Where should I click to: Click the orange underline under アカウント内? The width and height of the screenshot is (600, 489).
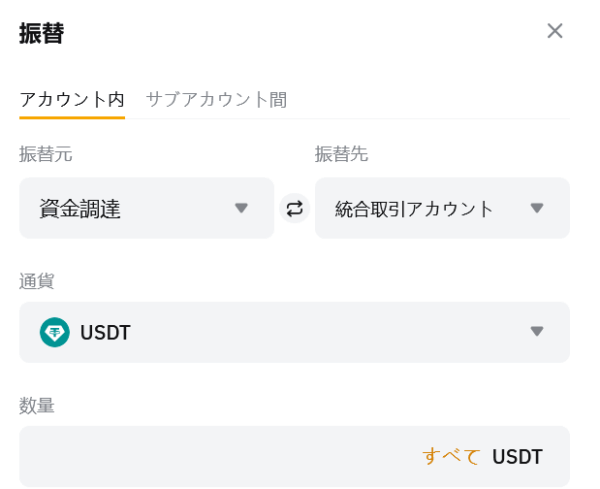(x=72, y=117)
